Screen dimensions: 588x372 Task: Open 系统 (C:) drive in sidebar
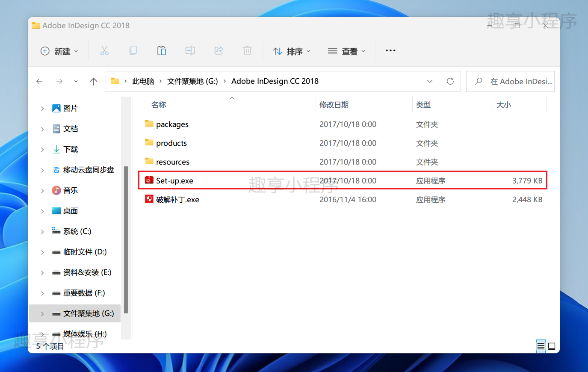pos(77,231)
